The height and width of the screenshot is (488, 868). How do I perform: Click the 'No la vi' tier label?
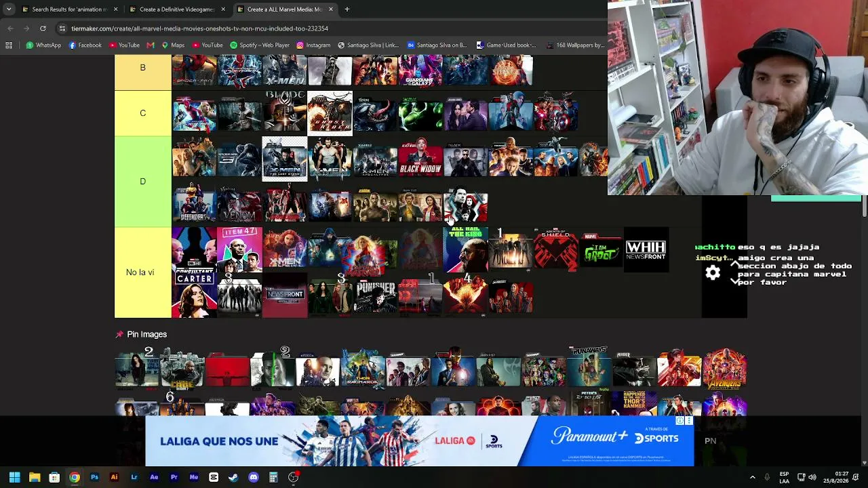(143, 272)
